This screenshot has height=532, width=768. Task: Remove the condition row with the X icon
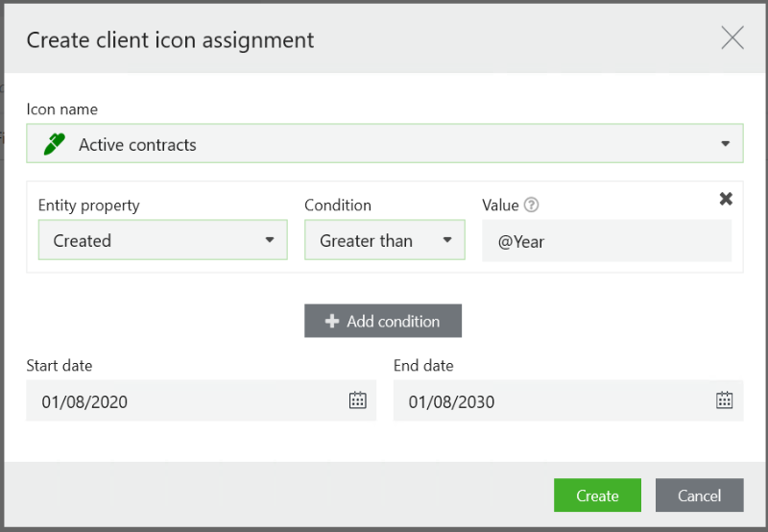(x=726, y=199)
